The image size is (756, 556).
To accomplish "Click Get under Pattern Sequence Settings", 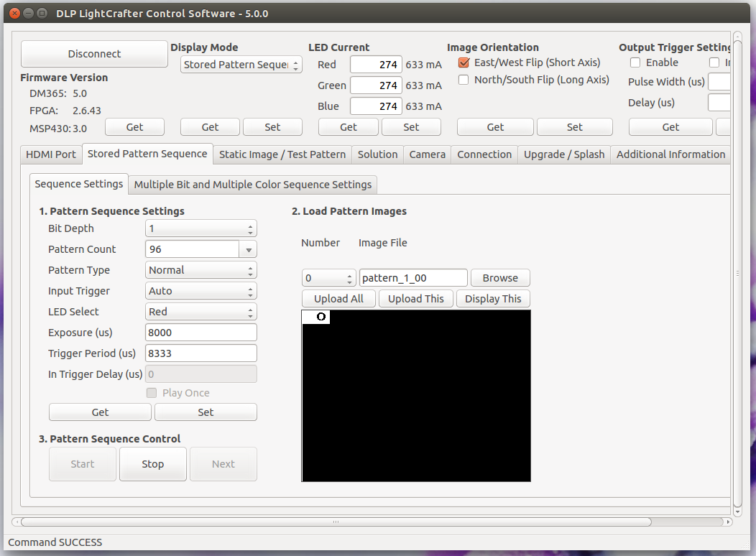I will (100, 412).
